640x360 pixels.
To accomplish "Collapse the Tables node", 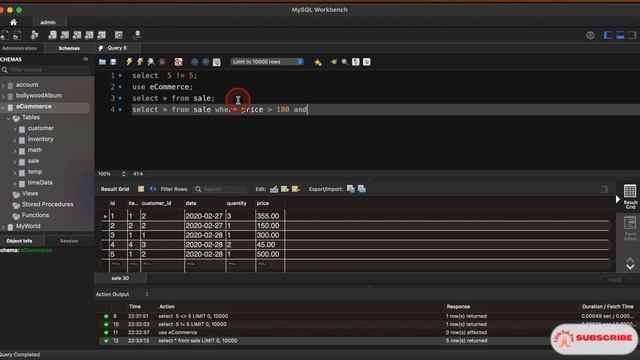I will click(x=9, y=118).
